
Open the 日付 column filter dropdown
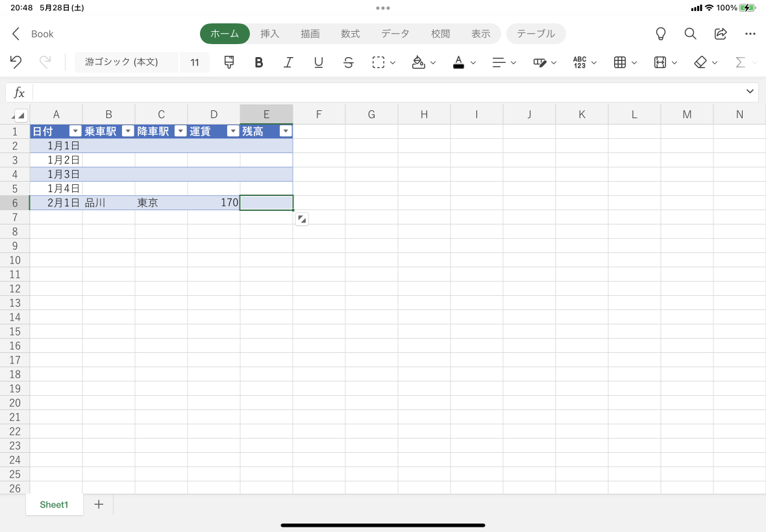(x=75, y=131)
